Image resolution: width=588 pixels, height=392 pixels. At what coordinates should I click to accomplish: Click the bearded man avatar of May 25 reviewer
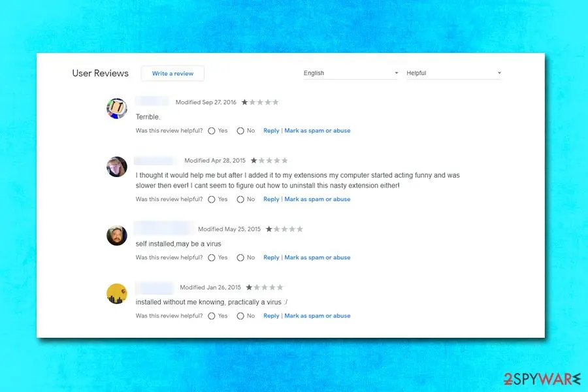tap(117, 236)
